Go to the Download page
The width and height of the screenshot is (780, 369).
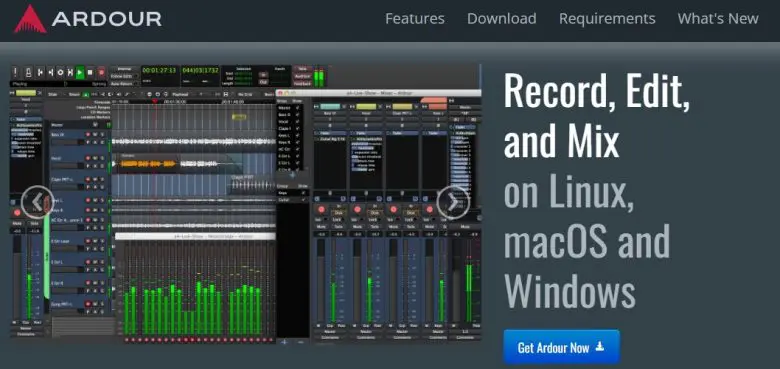tap(501, 19)
